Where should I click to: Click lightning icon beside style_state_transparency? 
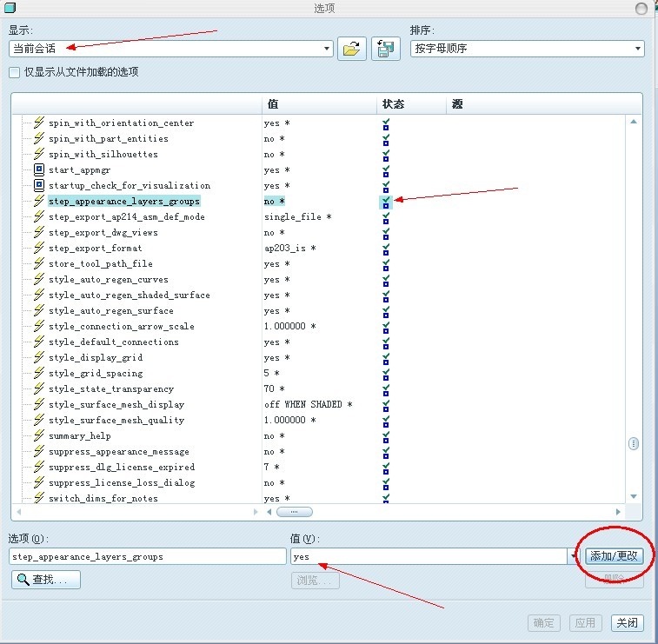39,388
